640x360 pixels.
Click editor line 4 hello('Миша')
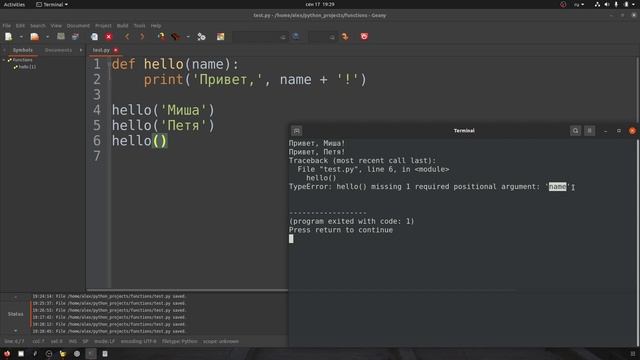pos(163,110)
